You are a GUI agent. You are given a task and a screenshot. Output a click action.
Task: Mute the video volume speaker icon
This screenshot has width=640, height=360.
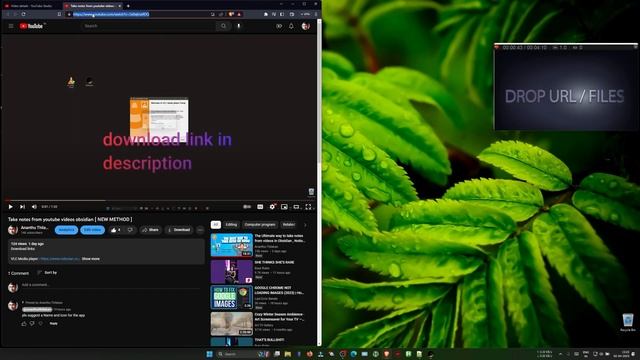pos(34,207)
